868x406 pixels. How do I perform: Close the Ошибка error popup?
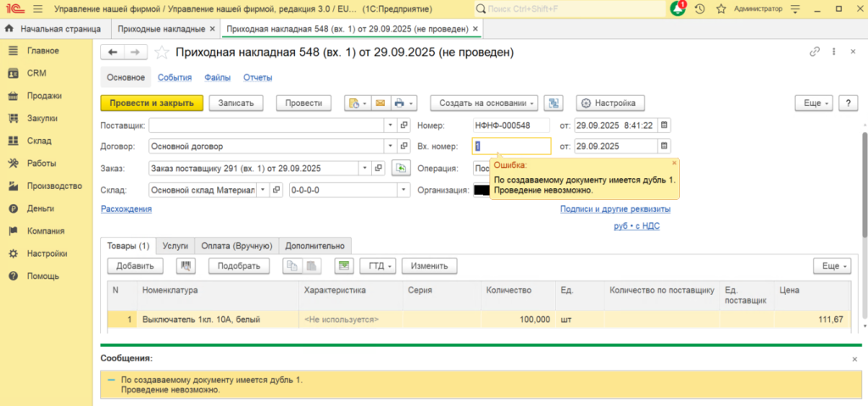[674, 163]
